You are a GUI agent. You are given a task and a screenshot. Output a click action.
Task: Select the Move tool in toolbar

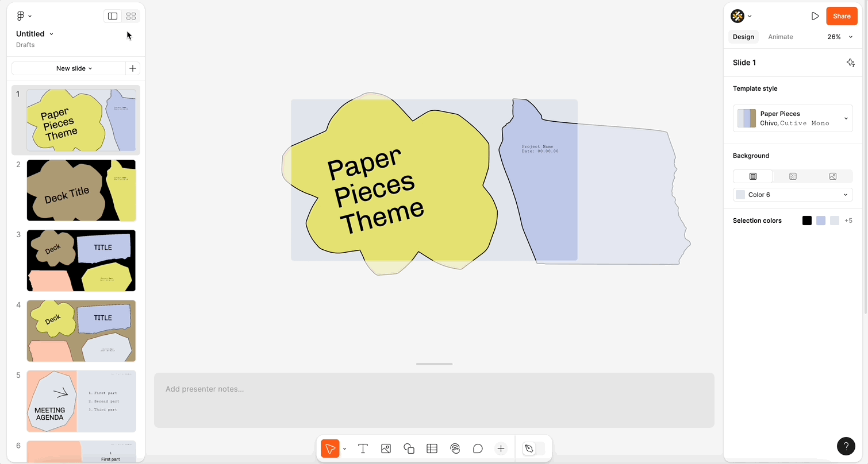pyautogui.click(x=330, y=448)
